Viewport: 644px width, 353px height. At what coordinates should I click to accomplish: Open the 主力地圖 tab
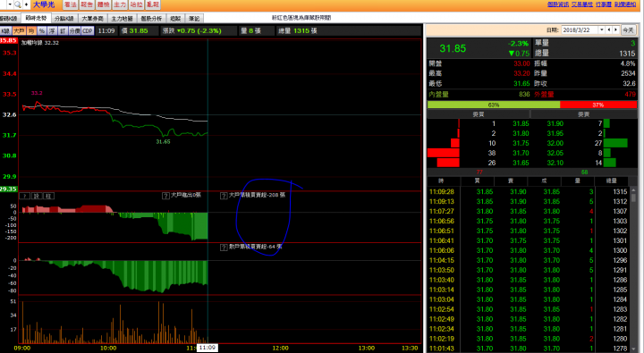pyautogui.click(x=122, y=19)
